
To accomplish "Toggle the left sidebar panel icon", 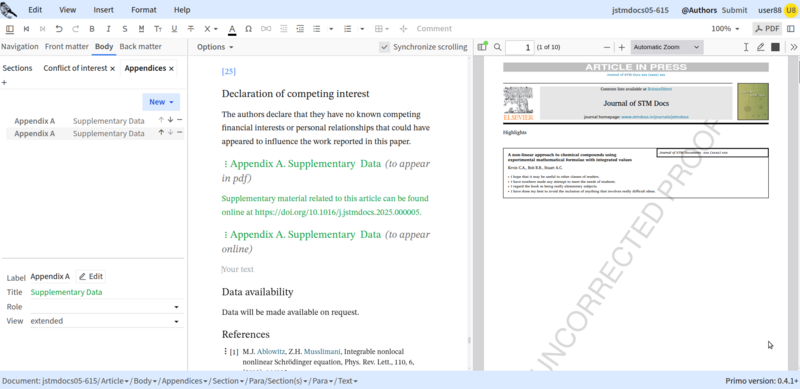I will coord(10,29).
